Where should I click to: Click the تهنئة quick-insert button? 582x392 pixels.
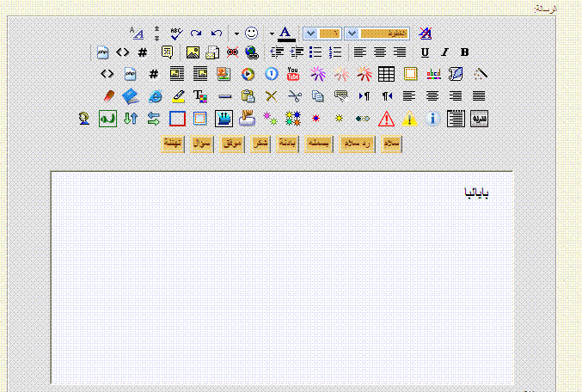click(x=174, y=144)
